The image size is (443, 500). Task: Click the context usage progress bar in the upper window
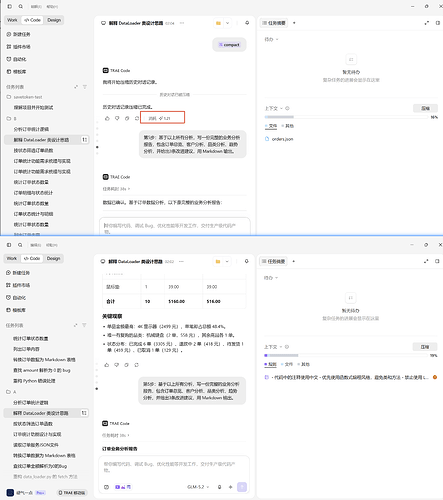click(x=346, y=117)
